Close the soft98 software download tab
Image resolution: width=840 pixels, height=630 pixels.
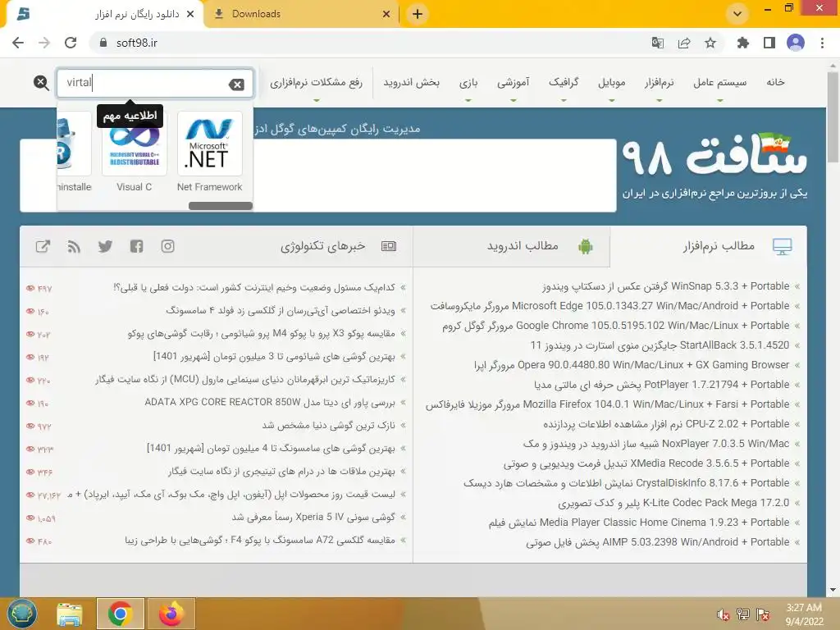[x=190, y=14]
